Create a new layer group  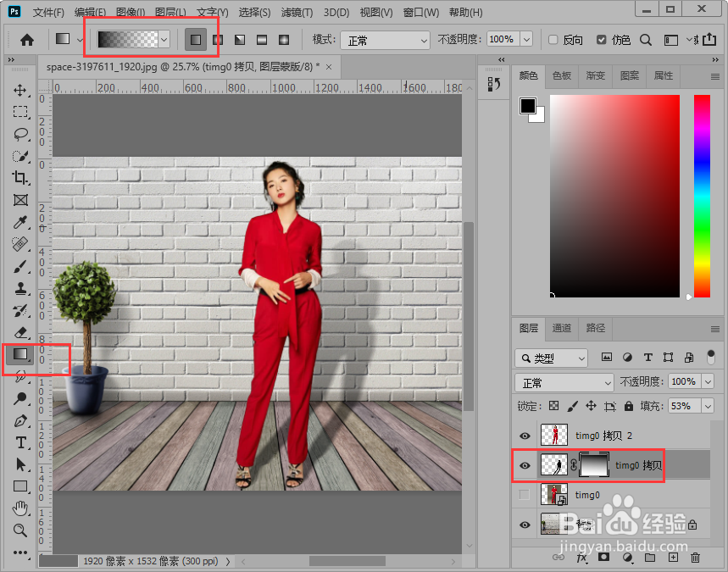(x=650, y=557)
